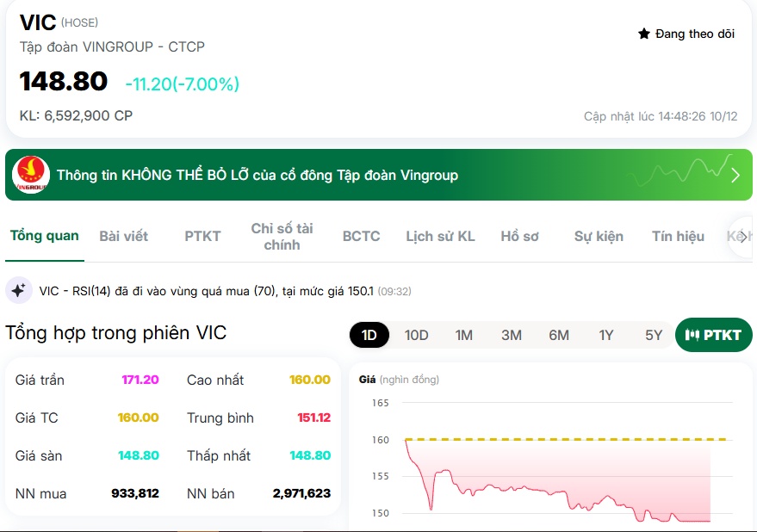Click the star icon next to Đang theo dõi

tap(644, 33)
